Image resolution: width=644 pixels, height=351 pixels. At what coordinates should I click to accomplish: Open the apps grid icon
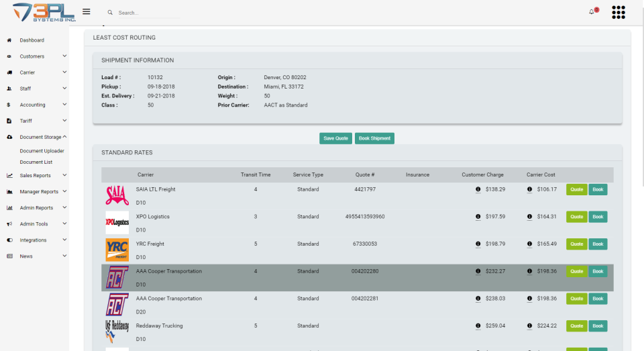[x=619, y=12]
